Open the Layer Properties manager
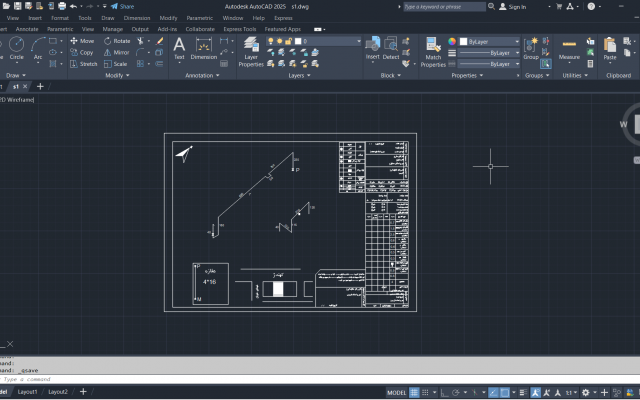This screenshot has height=400, width=640. [251, 52]
